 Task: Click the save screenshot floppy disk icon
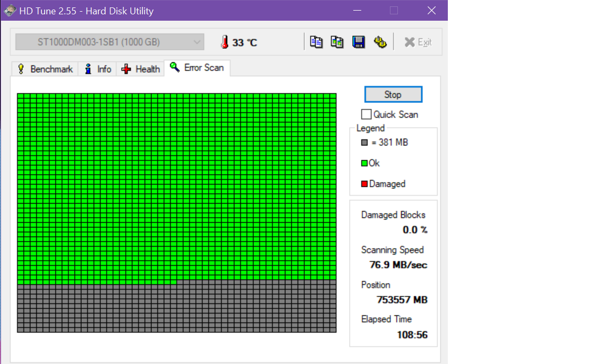click(x=358, y=42)
